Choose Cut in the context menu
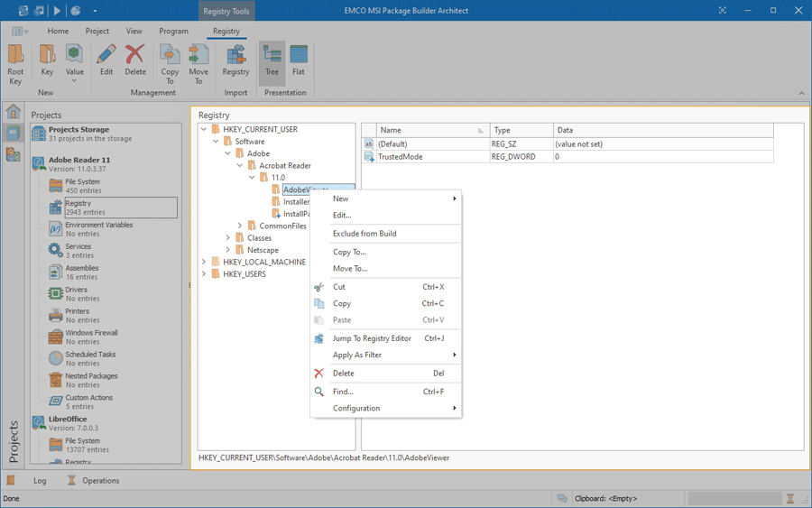Viewport: 812px width, 508px height. pos(386,287)
